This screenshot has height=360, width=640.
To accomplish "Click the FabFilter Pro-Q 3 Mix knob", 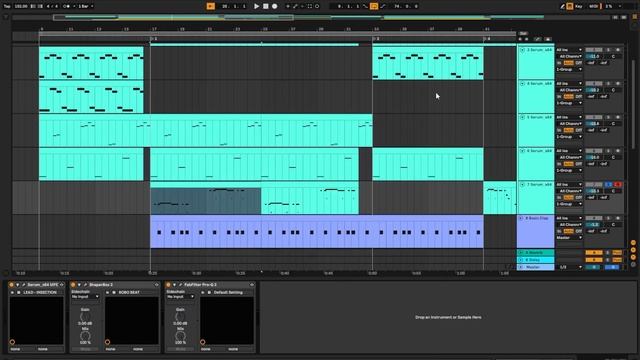I will pyautogui.click(x=180, y=336).
